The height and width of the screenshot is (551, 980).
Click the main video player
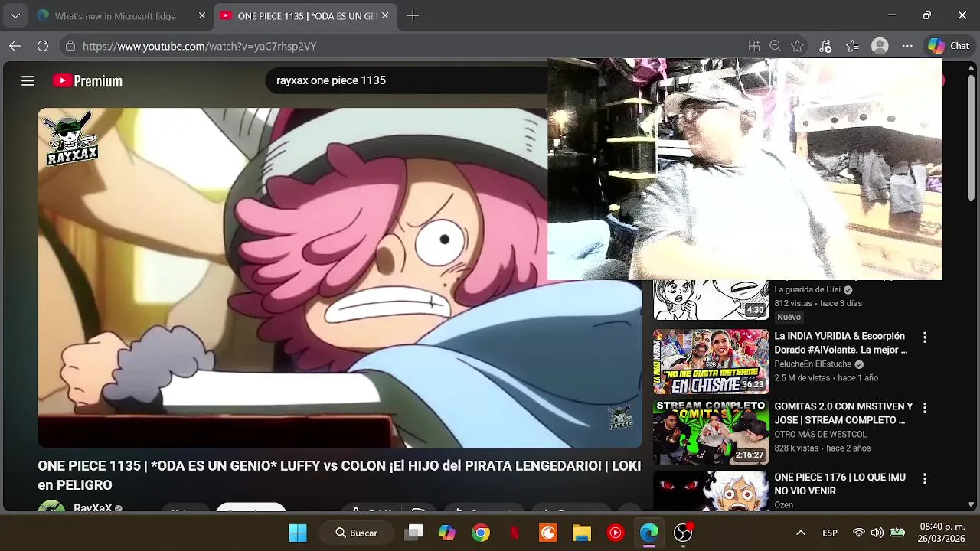340,278
